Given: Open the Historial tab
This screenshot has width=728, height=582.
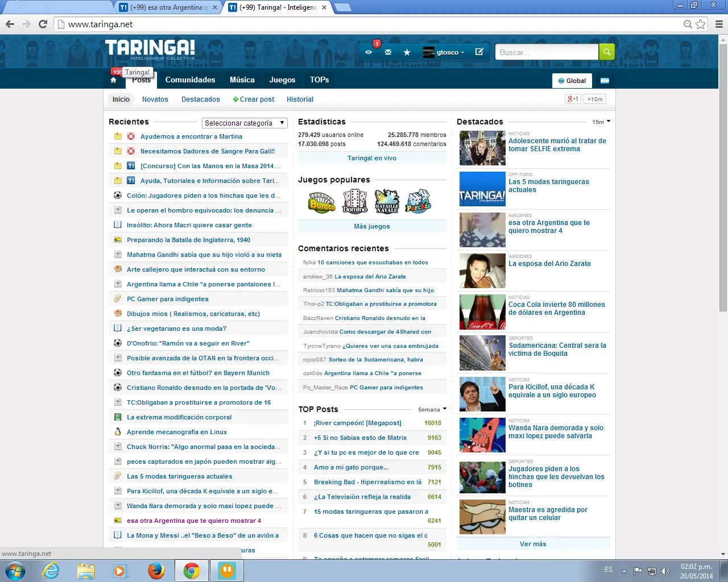Looking at the screenshot, I should [300, 99].
